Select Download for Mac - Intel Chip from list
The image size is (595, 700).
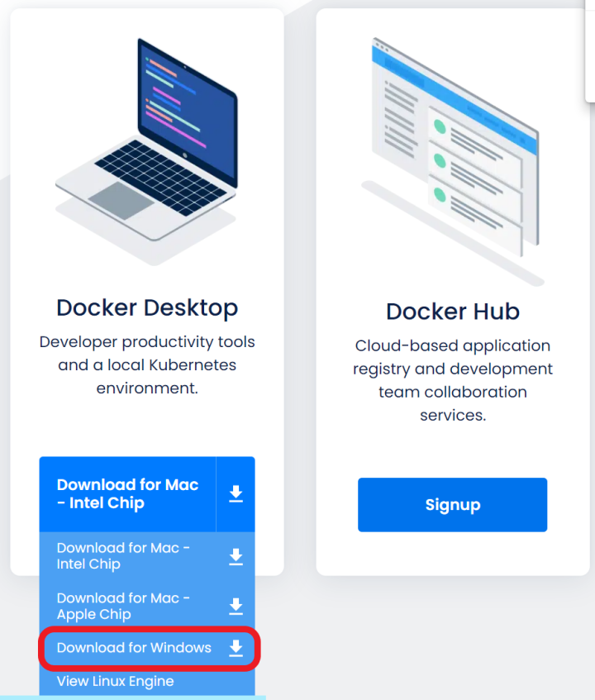click(124, 557)
